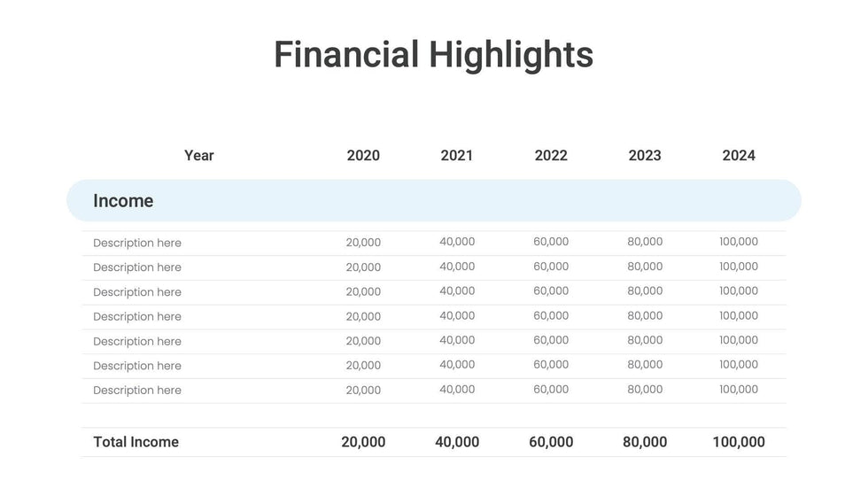Click the first row's 100,000 value
The width and height of the screenshot is (868, 488).
coord(739,242)
